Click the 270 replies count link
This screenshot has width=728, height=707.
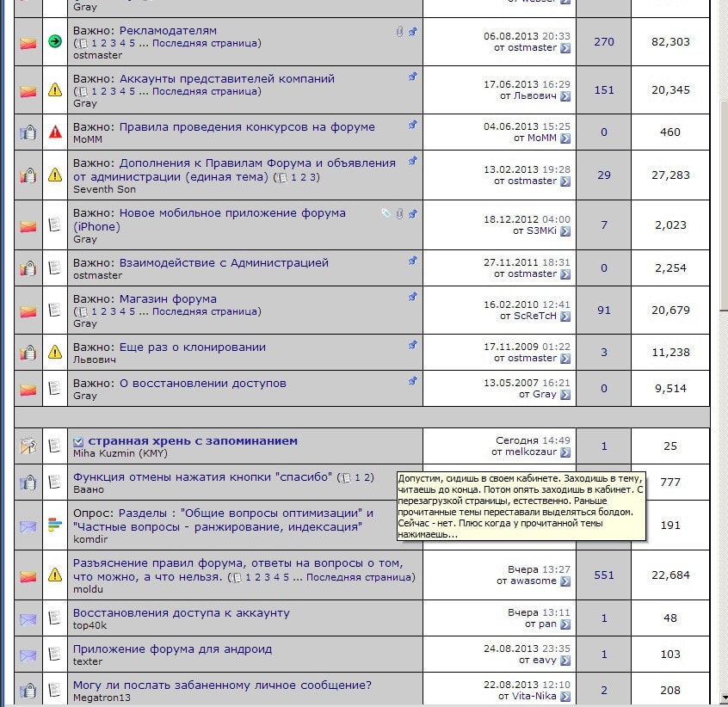click(x=604, y=41)
